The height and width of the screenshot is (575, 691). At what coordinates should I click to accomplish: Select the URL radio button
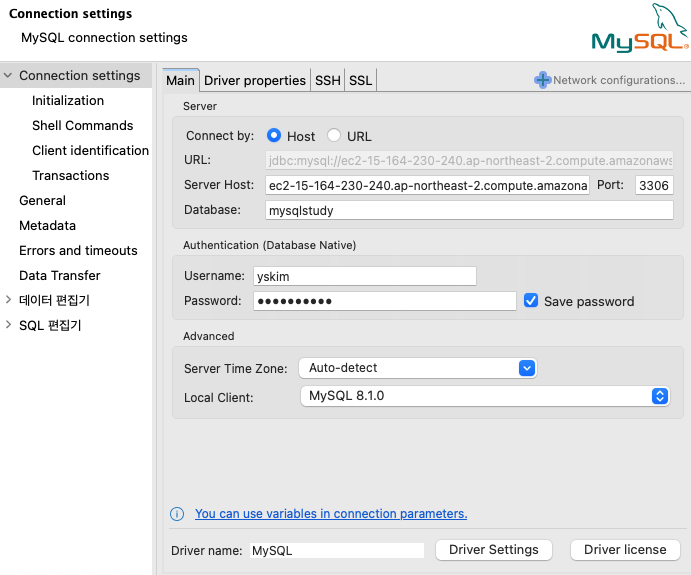point(334,136)
